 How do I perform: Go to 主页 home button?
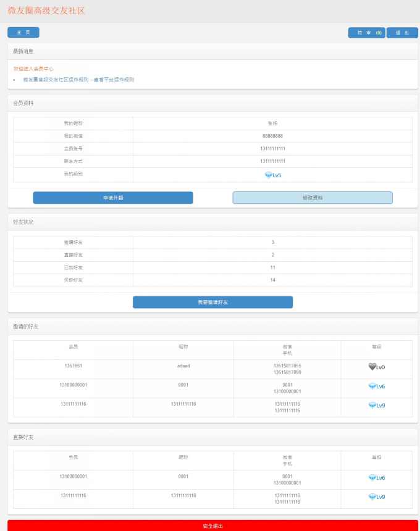tap(23, 33)
